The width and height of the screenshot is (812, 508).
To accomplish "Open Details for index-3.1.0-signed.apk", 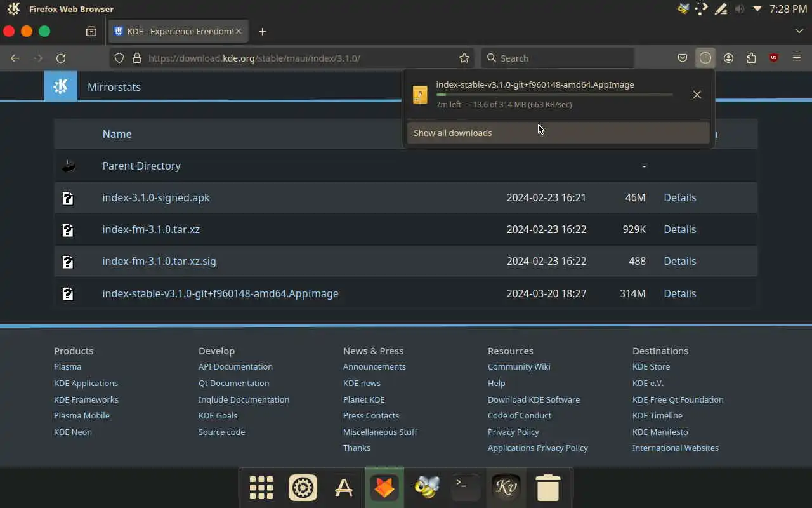I will [x=679, y=197].
